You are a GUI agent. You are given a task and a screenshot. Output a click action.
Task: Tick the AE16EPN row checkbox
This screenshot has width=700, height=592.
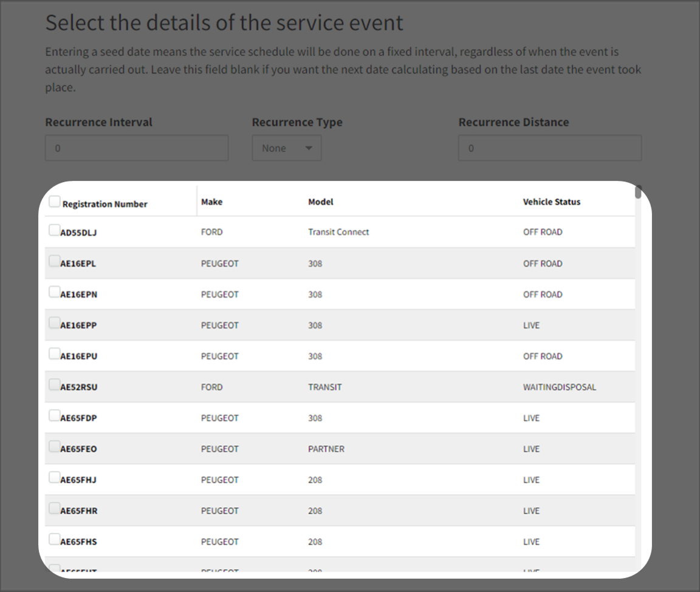click(x=54, y=292)
